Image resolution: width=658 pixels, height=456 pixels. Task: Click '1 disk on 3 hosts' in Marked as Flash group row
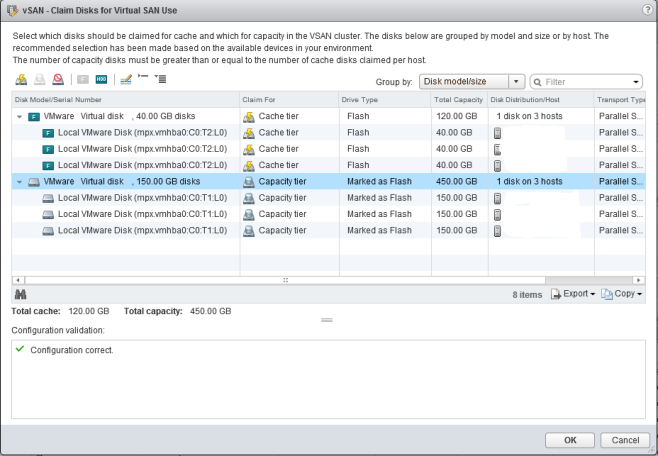pyautogui.click(x=529, y=182)
